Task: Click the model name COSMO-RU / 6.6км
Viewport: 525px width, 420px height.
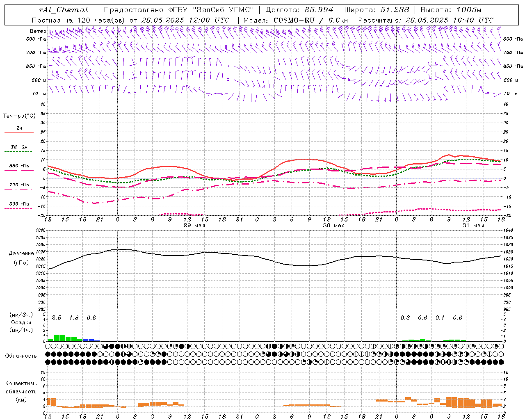Action: pos(310,20)
